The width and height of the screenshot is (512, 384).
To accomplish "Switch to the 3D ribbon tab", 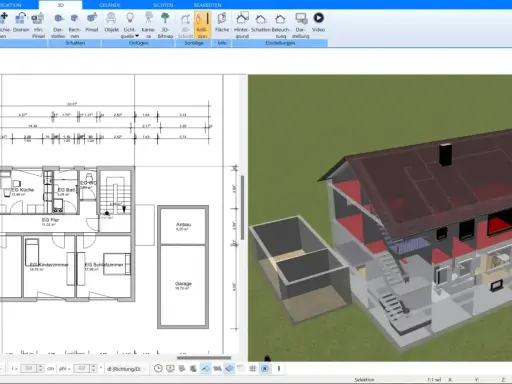I will click(60, 5).
